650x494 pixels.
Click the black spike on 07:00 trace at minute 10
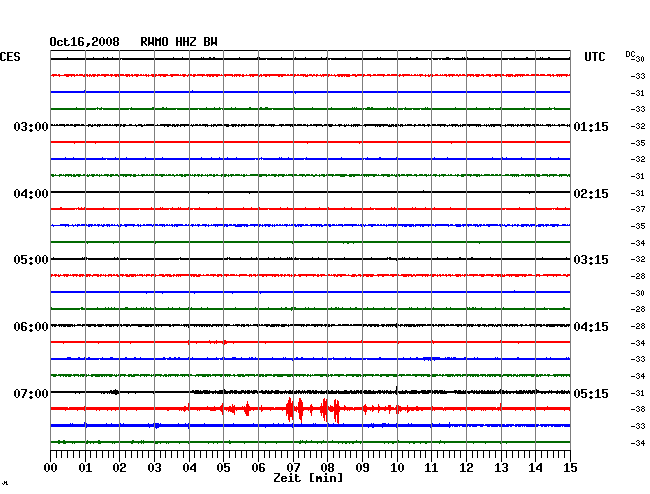coord(397,390)
